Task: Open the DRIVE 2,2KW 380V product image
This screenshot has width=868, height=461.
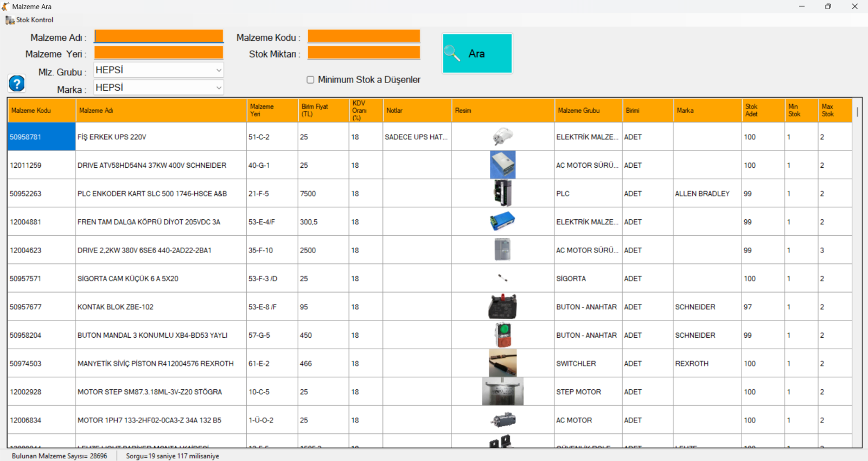Action: coord(503,250)
